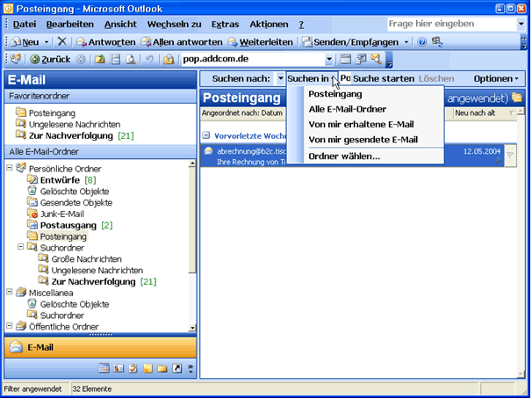Screen dimensions: 532x399
Task: Open the Contacts icon in navigation bar
Action: 119,368
